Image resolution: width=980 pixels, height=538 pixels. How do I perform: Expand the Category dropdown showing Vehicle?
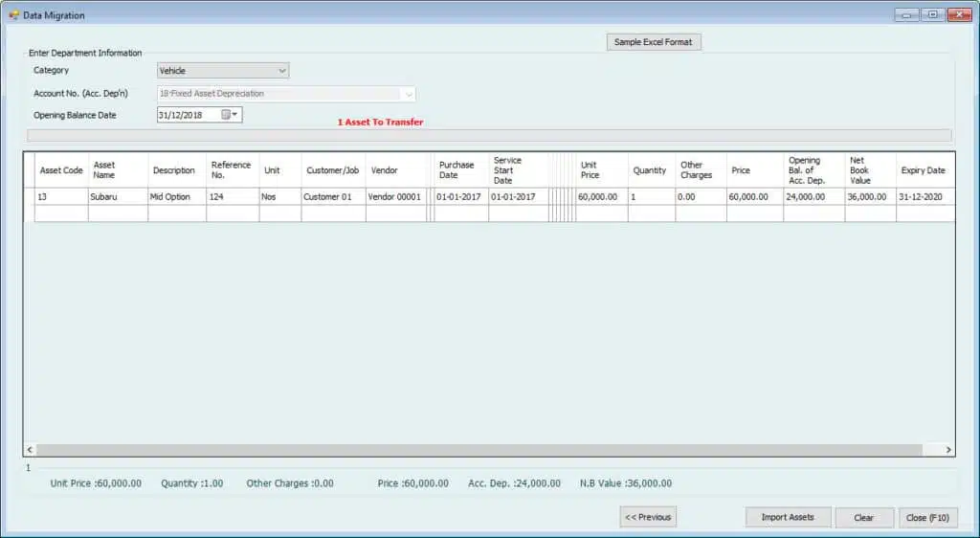click(x=281, y=71)
